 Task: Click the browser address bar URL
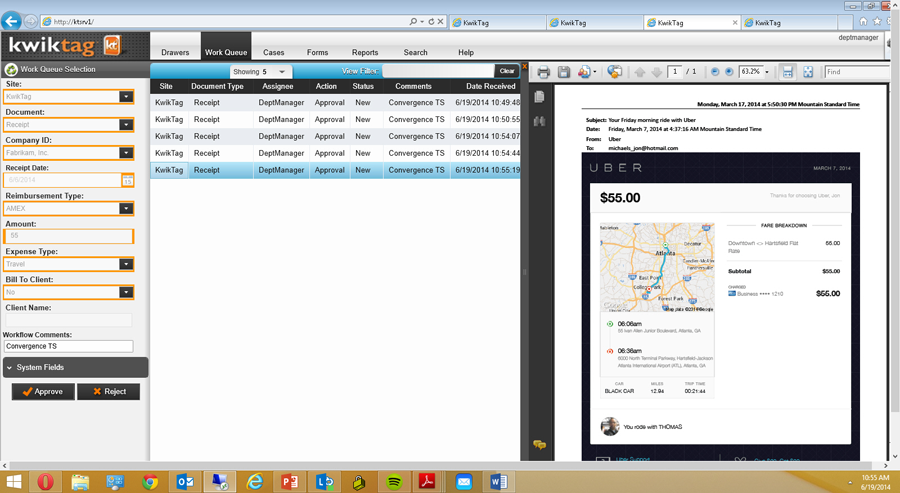[x=73, y=22]
